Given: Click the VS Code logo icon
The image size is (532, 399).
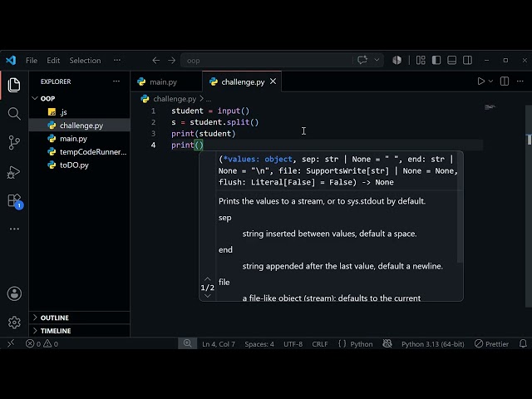Looking at the screenshot, I should [11, 61].
